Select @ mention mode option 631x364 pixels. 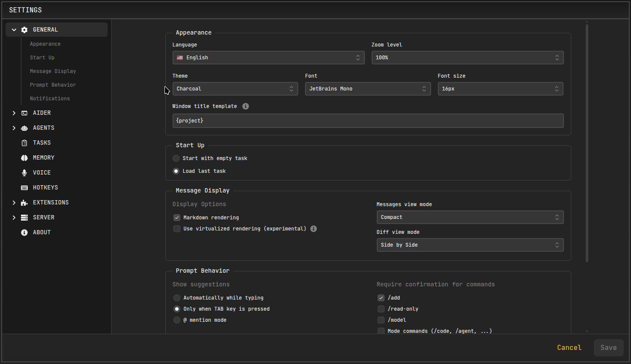pyautogui.click(x=177, y=320)
